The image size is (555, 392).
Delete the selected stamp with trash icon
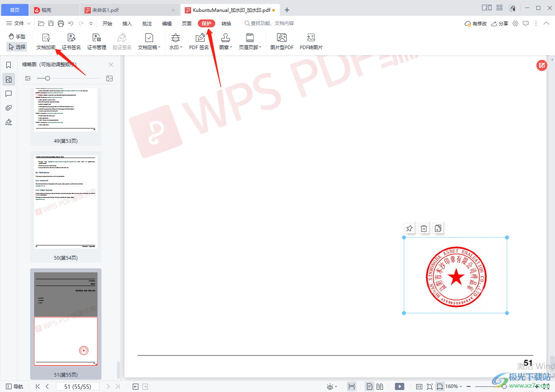[424, 228]
